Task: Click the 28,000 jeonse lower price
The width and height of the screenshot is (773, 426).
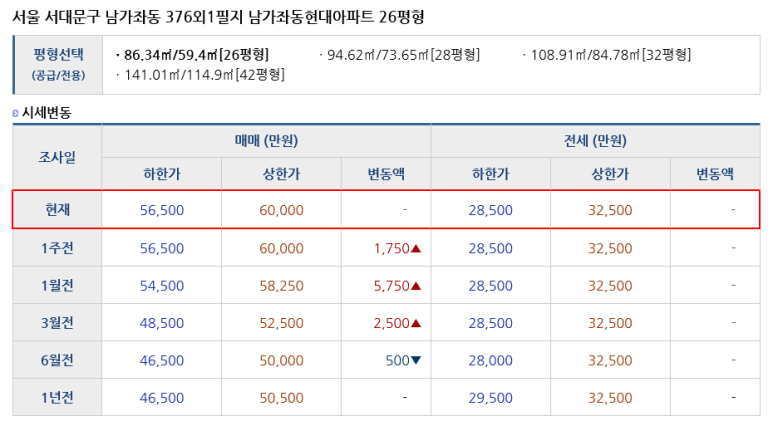Action: 491,360
